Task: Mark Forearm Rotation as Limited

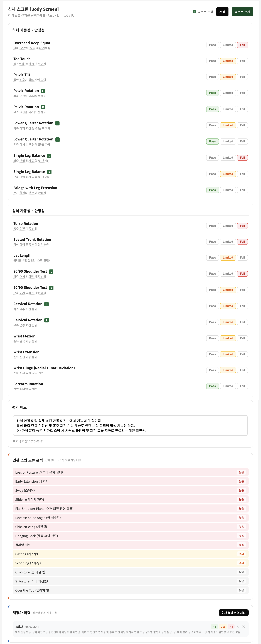Action: pyautogui.click(x=227, y=386)
